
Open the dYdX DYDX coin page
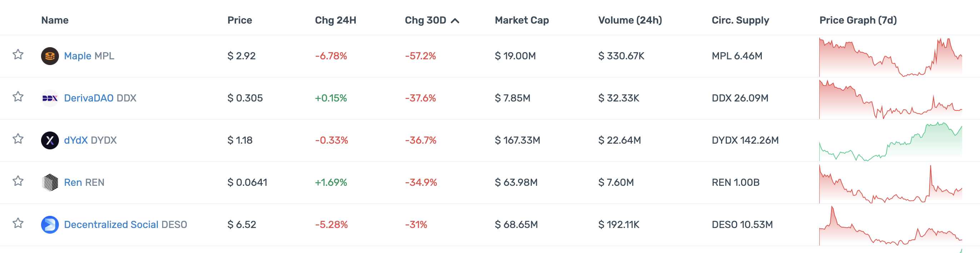click(x=90, y=140)
